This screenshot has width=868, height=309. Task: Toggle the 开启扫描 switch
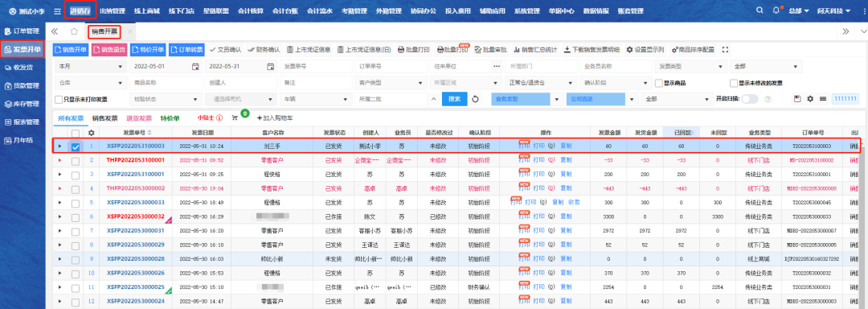pos(750,99)
